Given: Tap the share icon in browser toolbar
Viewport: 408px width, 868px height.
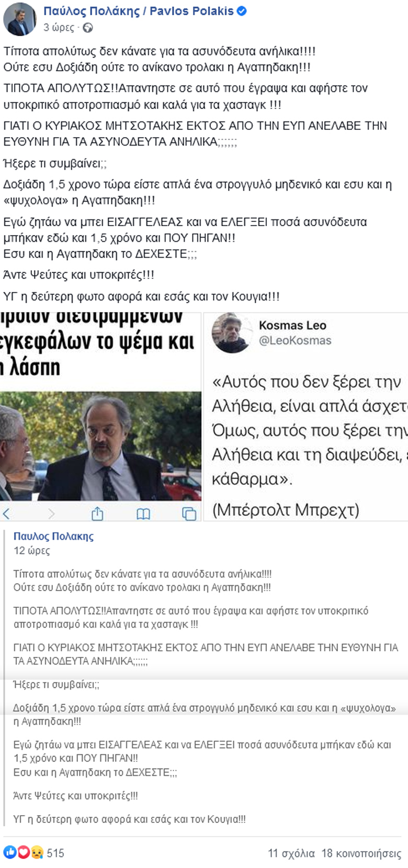Looking at the screenshot, I should (x=97, y=514).
